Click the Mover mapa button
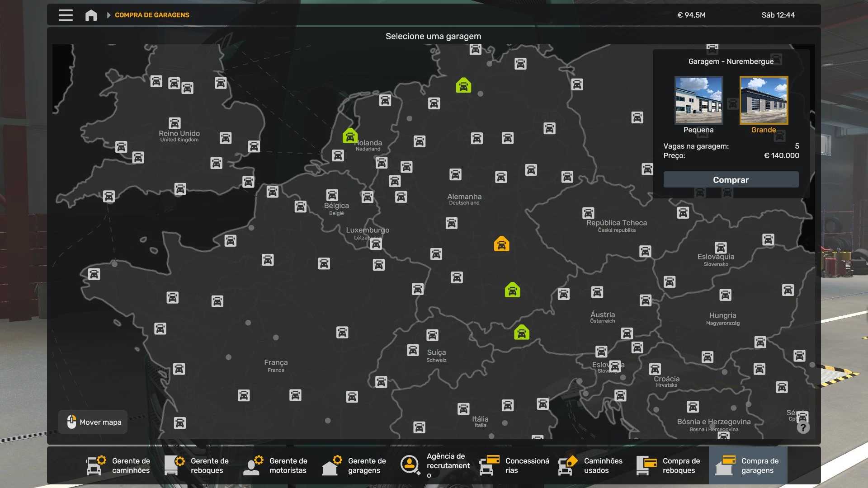This screenshot has width=868, height=488. tap(94, 422)
